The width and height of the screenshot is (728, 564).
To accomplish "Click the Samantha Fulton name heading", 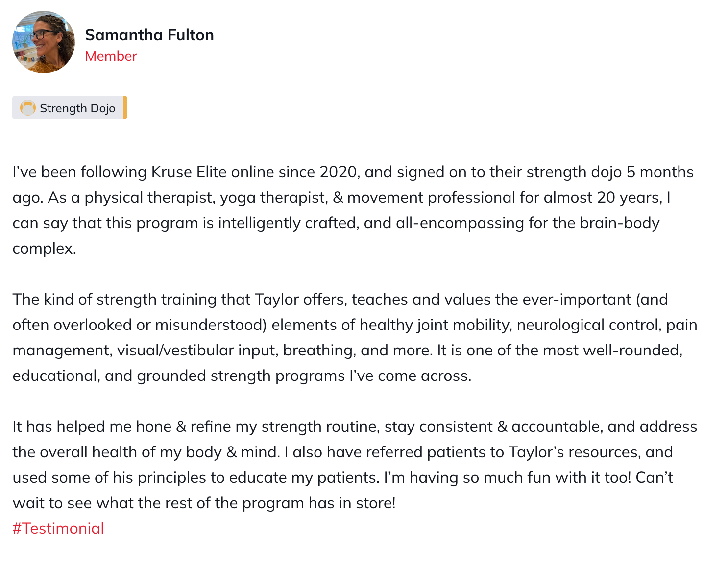I will [x=149, y=35].
